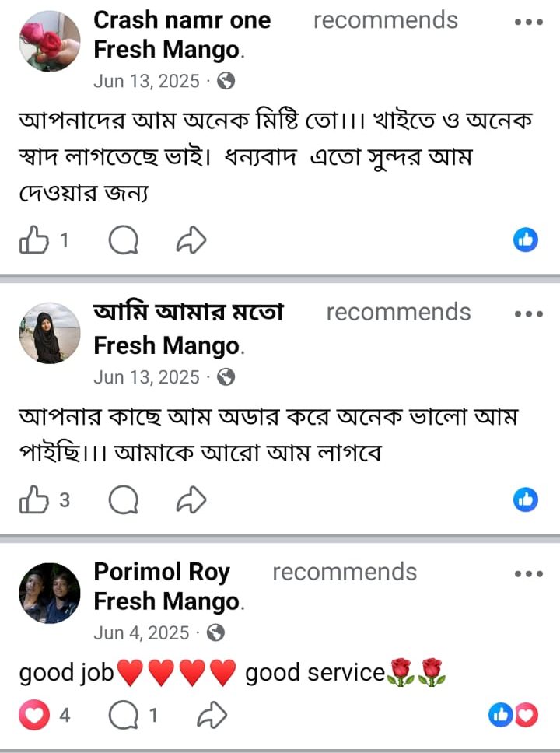Open comments on Crash namr one's review
This screenshot has height=753, width=560.
[124, 240]
